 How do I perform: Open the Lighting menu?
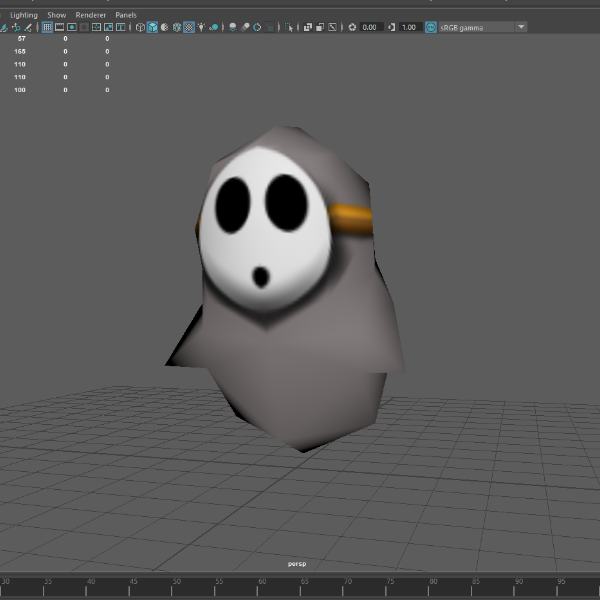[x=24, y=15]
